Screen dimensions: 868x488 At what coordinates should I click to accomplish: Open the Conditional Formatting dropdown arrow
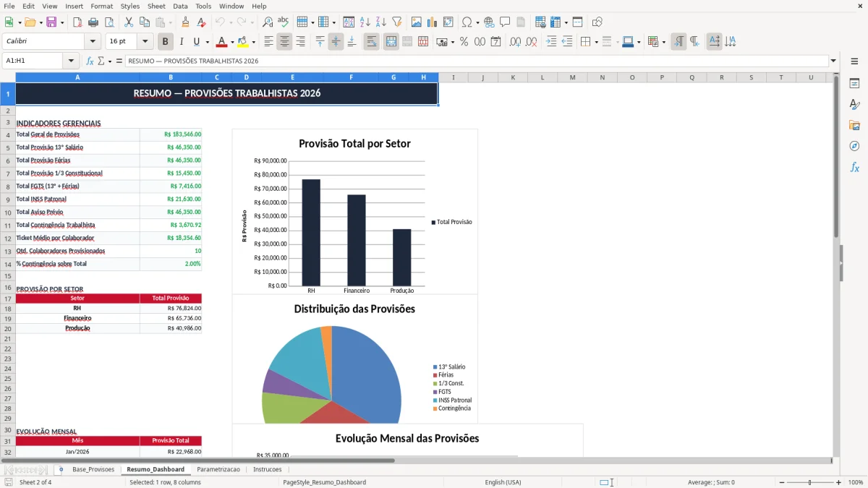pyautogui.click(x=663, y=42)
